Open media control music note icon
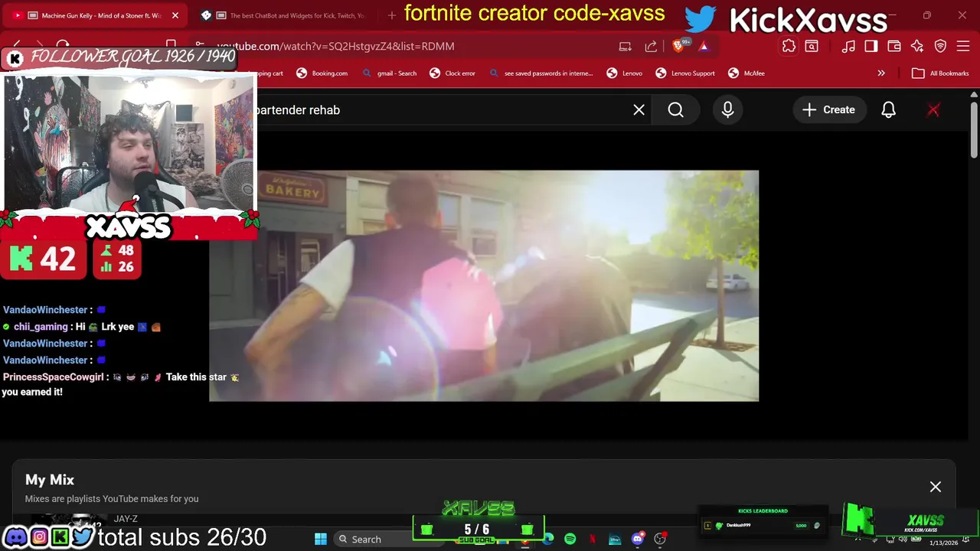 click(x=848, y=46)
